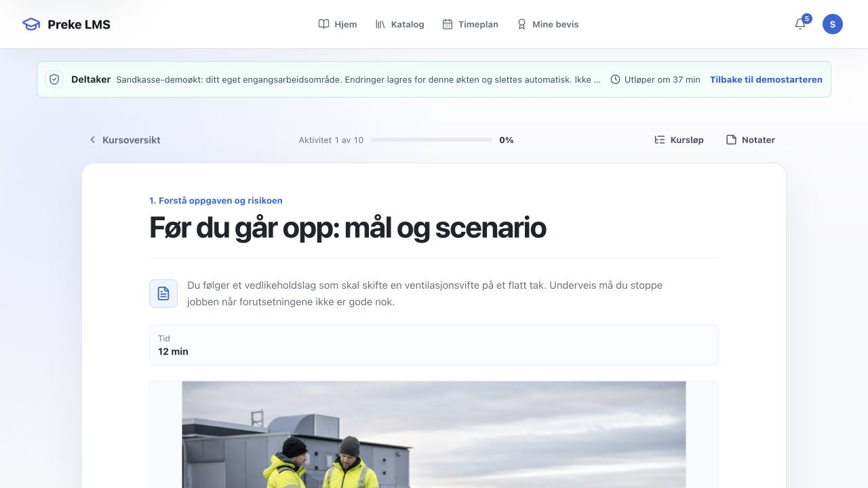Click the book icon beside Hjem
868x488 pixels.
click(x=324, y=24)
